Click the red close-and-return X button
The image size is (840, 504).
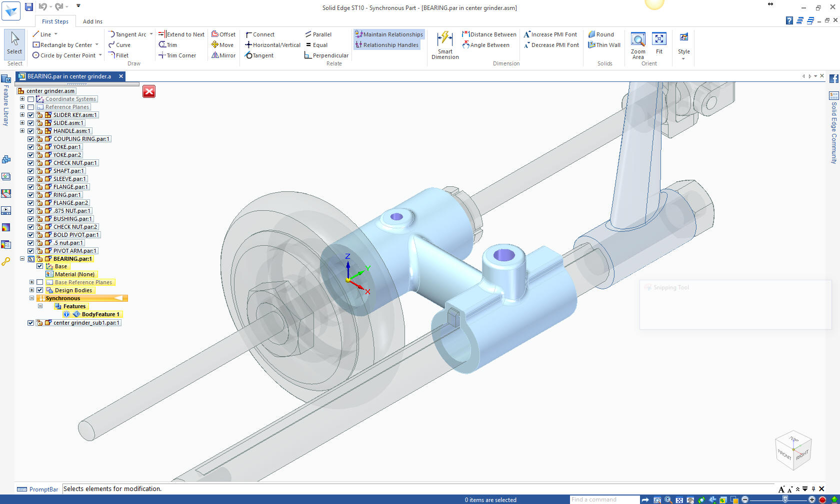tap(149, 91)
